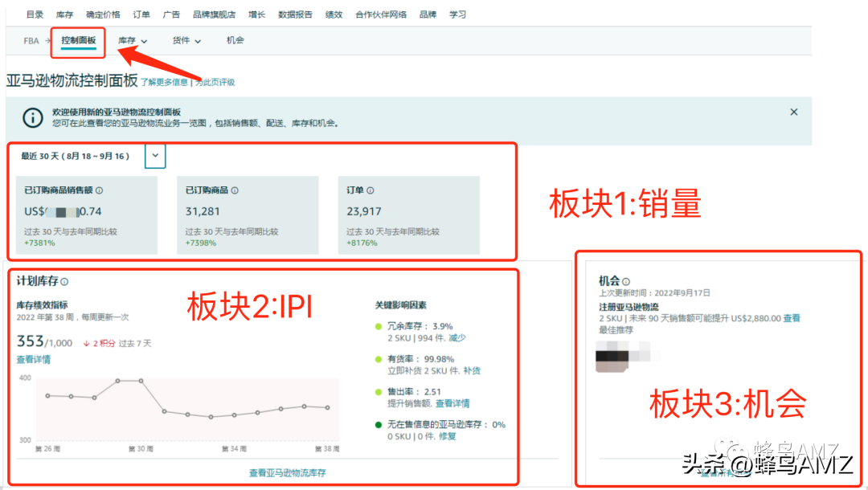Image resolution: width=868 pixels, height=490 pixels.
Task: Click the 已订购商品 31,281 card
Action: coord(248,215)
